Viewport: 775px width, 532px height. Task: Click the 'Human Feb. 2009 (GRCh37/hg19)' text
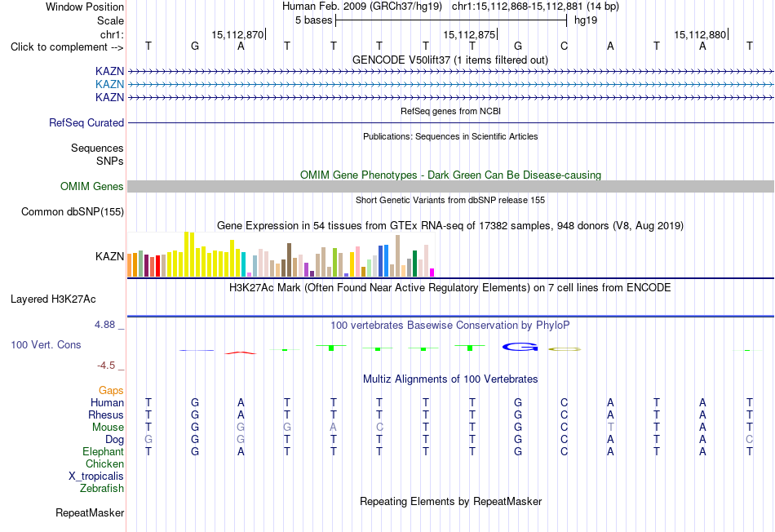(361, 7)
